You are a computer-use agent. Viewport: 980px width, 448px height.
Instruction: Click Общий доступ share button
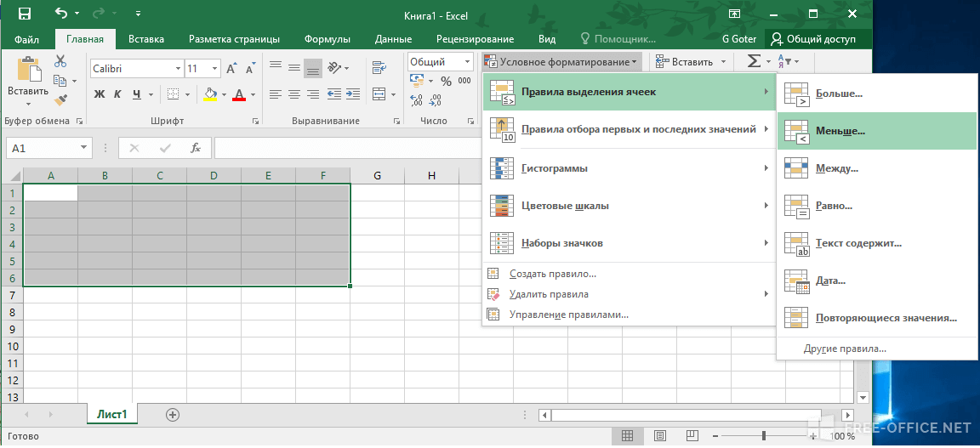coord(820,39)
